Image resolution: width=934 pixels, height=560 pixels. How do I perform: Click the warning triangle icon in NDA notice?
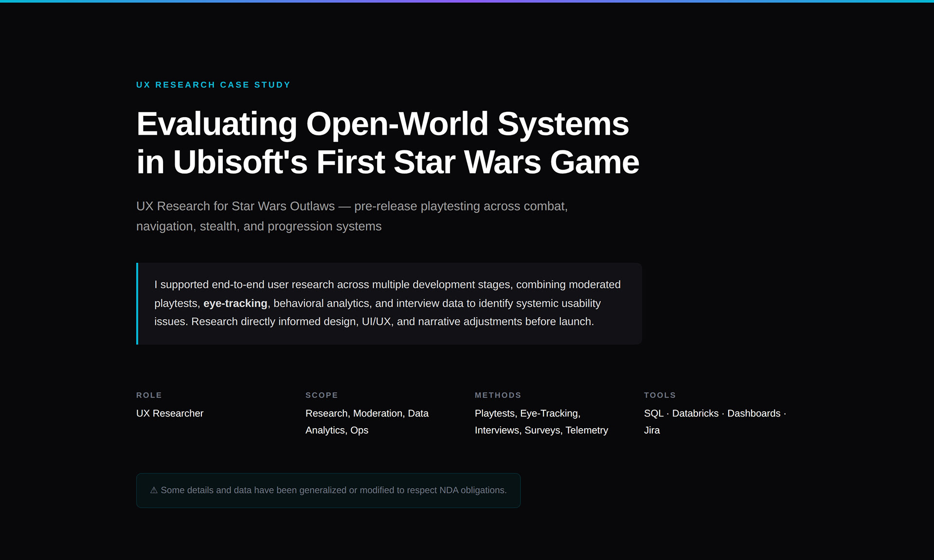[x=154, y=490]
